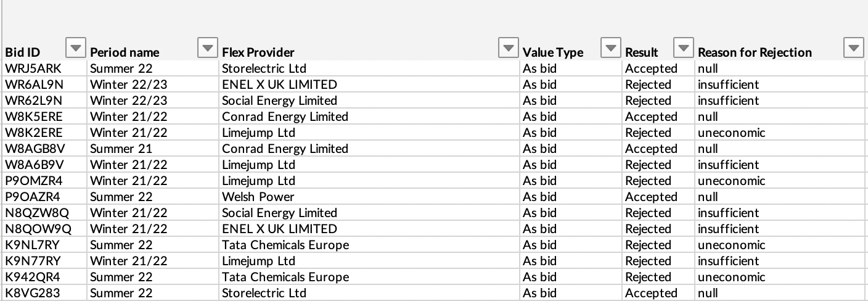Select bid ID cell W8AGB8V

pos(34,149)
